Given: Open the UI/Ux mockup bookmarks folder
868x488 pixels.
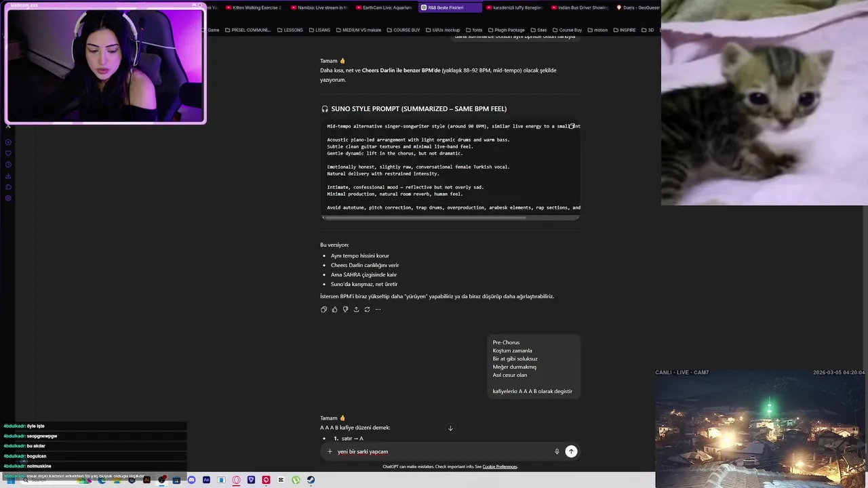Looking at the screenshot, I should pos(442,30).
